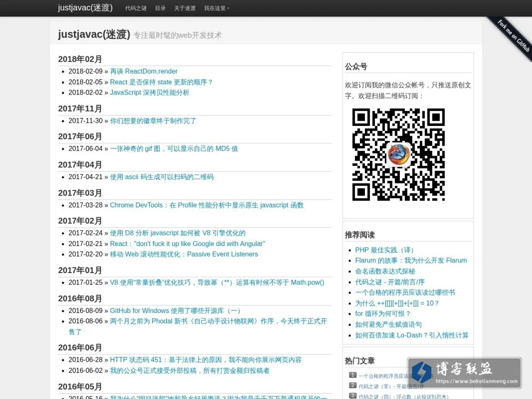Screen dimensions: 532x399
Task: Open the React Angular quote article
Action: tap(188, 244)
